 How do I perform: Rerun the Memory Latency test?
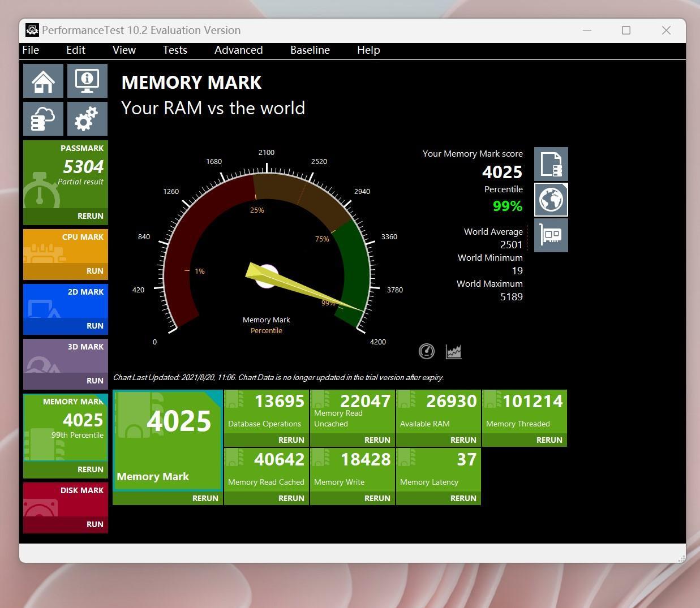point(463,498)
